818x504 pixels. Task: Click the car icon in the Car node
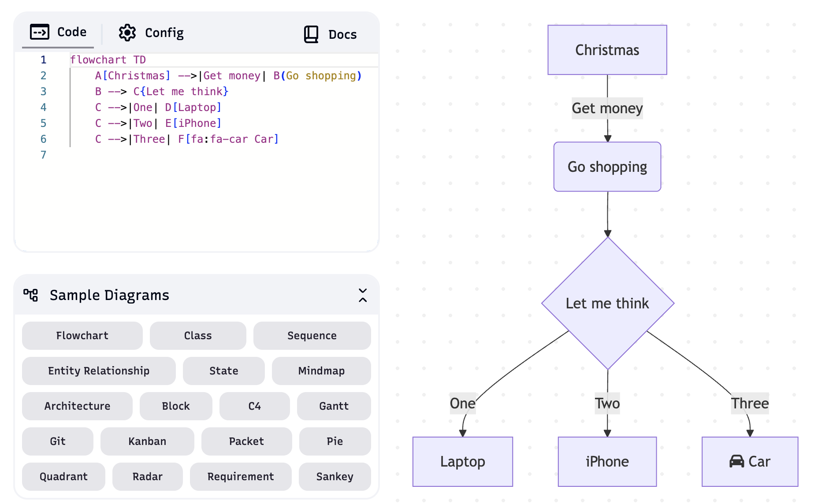click(x=736, y=461)
